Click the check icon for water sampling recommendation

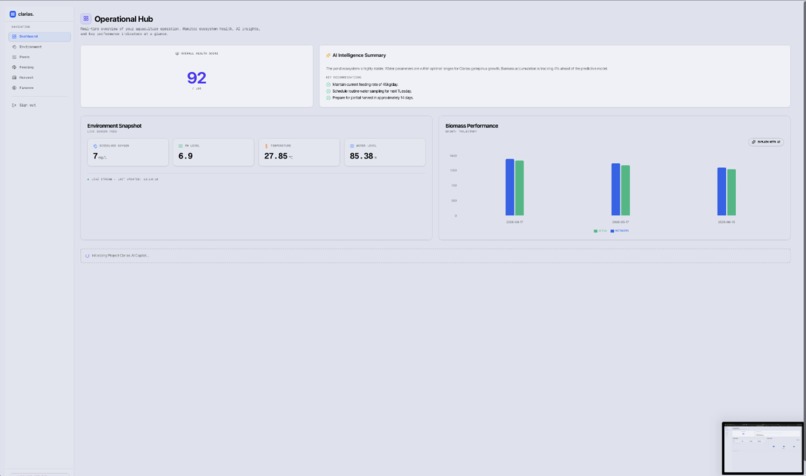click(x=328, y=91)
